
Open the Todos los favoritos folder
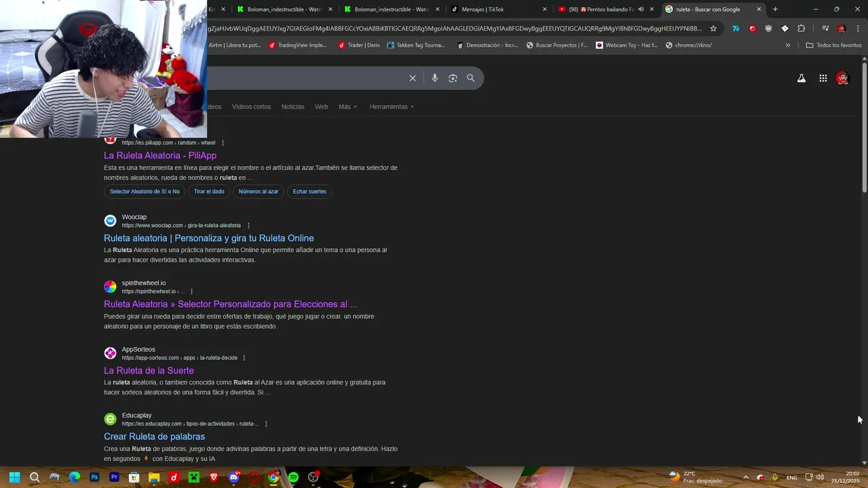coord(833,45)
